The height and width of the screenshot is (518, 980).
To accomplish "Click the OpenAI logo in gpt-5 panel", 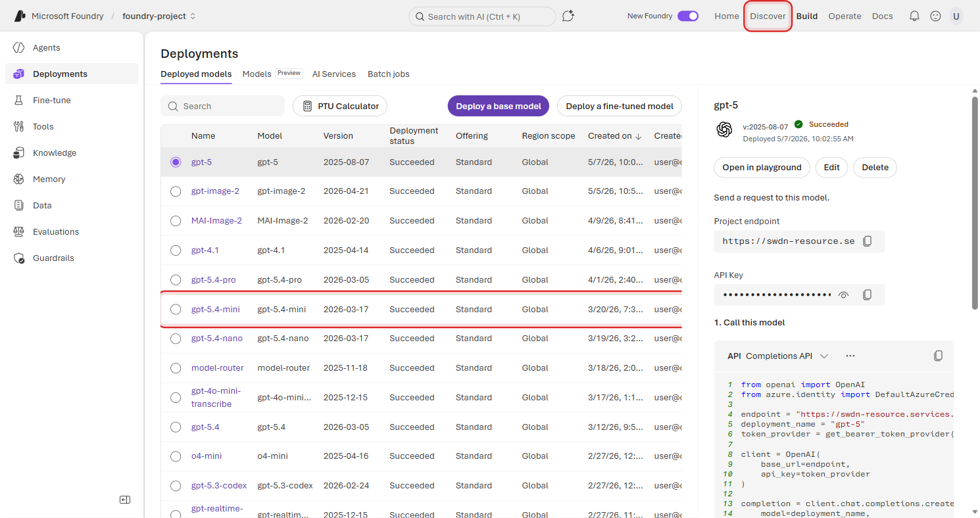I will (x=725, y=129).
